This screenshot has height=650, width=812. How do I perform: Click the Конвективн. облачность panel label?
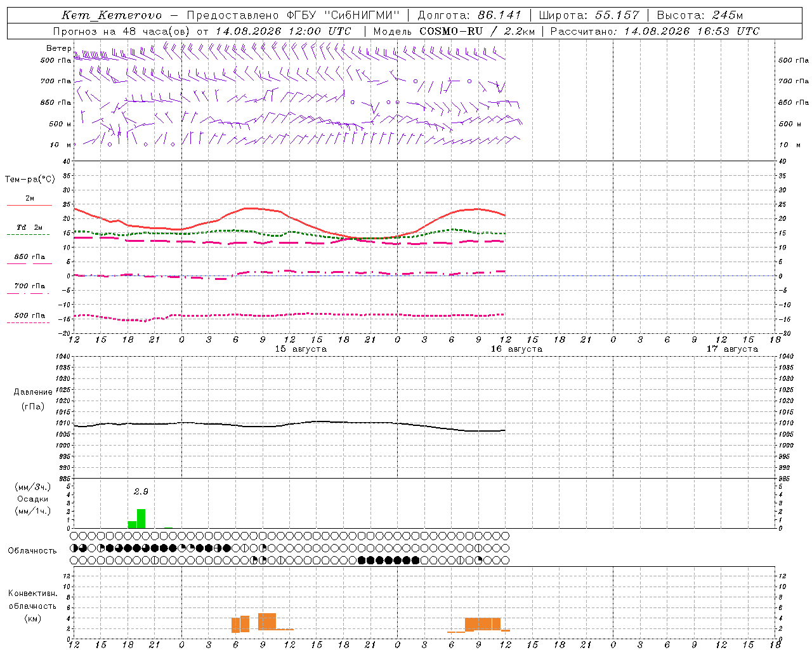tap(32, 606)
